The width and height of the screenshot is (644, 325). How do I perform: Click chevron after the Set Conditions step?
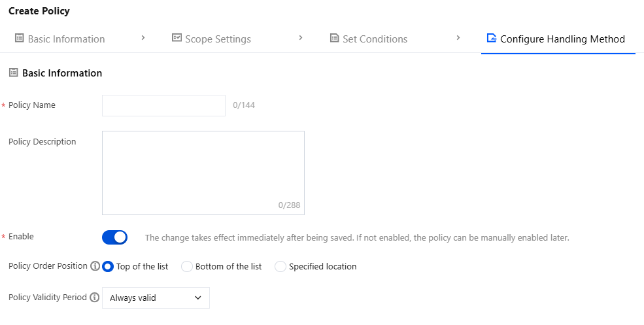[x=458, y=38]
